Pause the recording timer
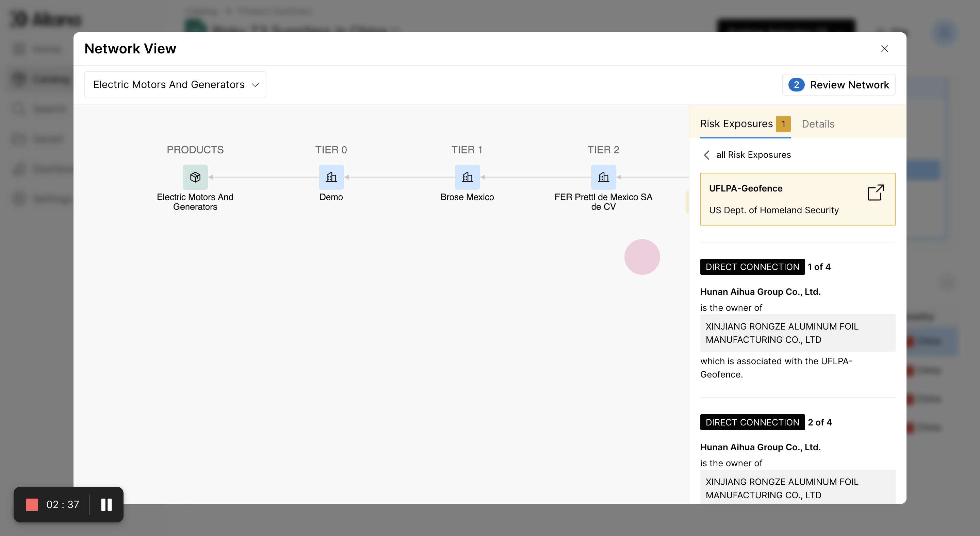 pos(107,504)
